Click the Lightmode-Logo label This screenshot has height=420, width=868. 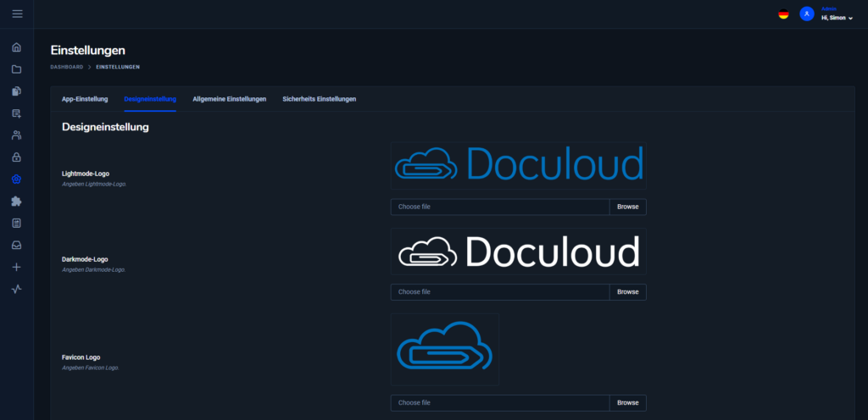coord(86,174)
